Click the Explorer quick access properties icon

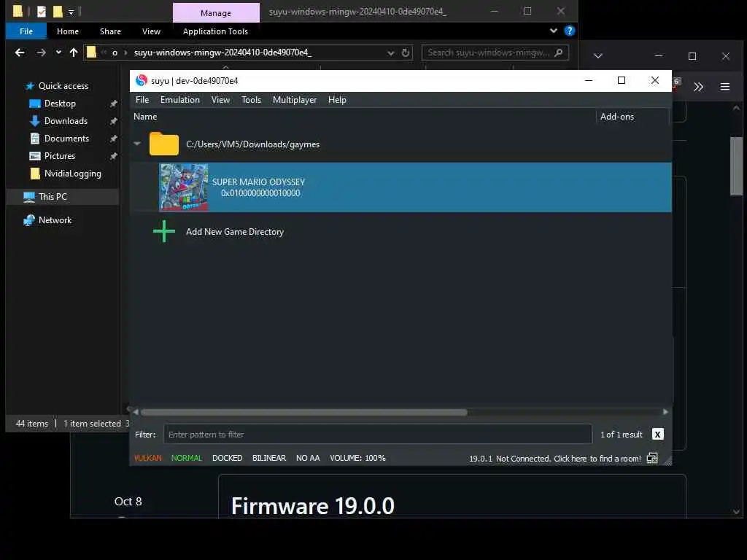tap(42, 11)
